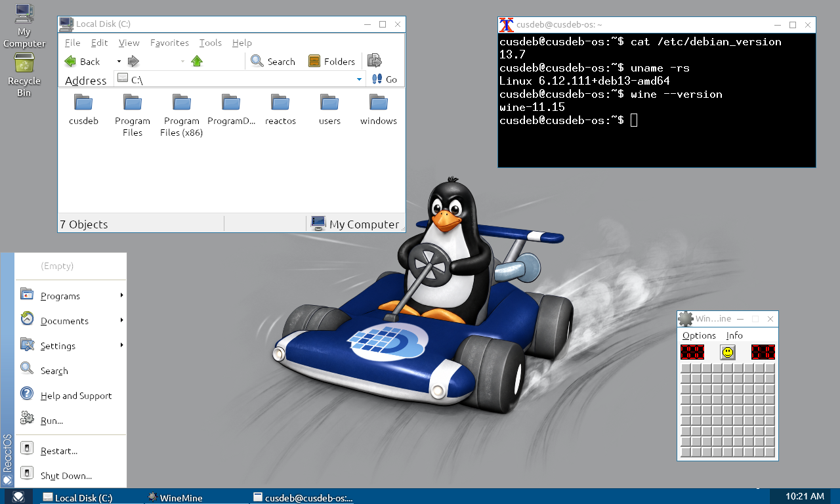Open the Back history dropdown arrow
The height and width of the screenshot is (504, 840).
point(119,61)
